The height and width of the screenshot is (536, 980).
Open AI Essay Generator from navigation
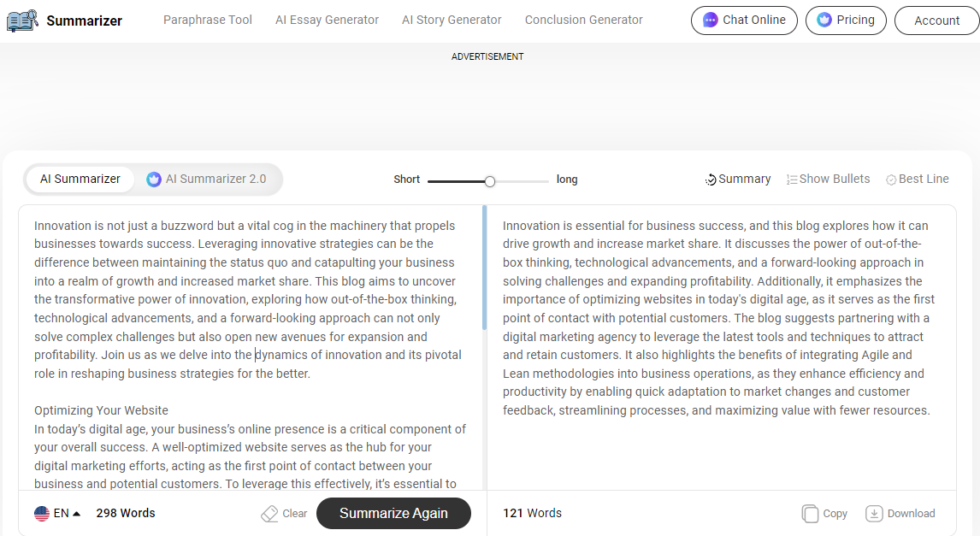pyautogui.click(x=327, y=20)
